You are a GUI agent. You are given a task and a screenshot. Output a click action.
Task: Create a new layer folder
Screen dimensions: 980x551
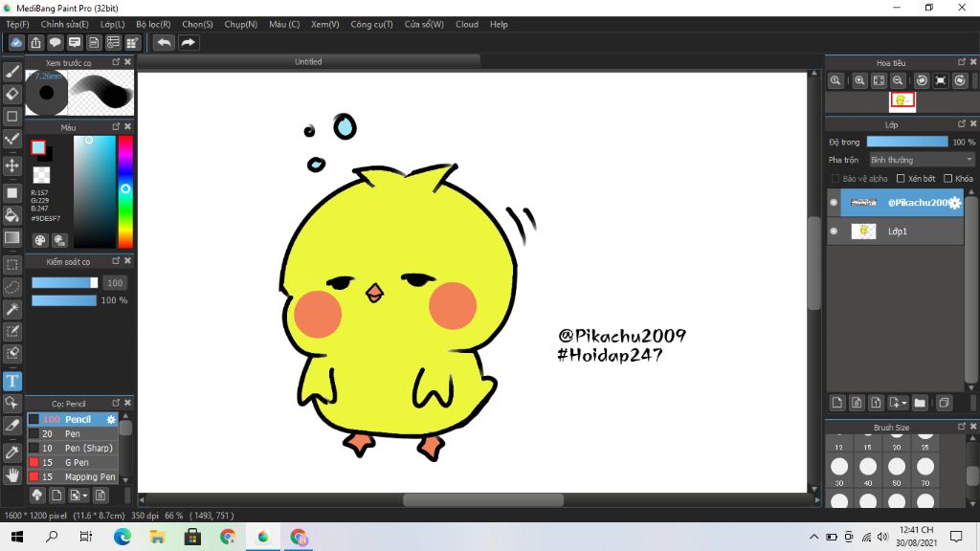click(x=920, y=403)
